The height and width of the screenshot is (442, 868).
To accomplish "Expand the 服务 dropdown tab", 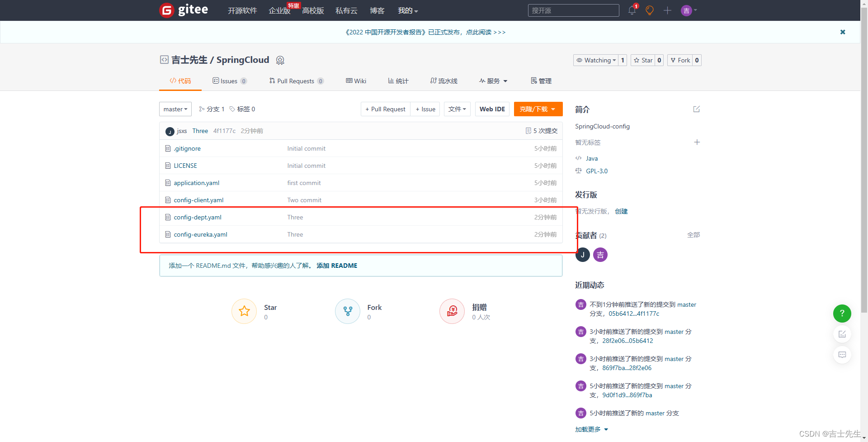I will click(x=493, y=81).
